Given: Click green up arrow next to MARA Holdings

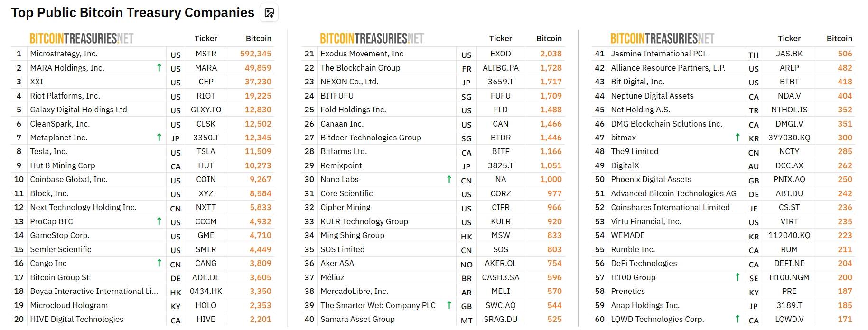Looking at the screenshot, I should (159, 68).
